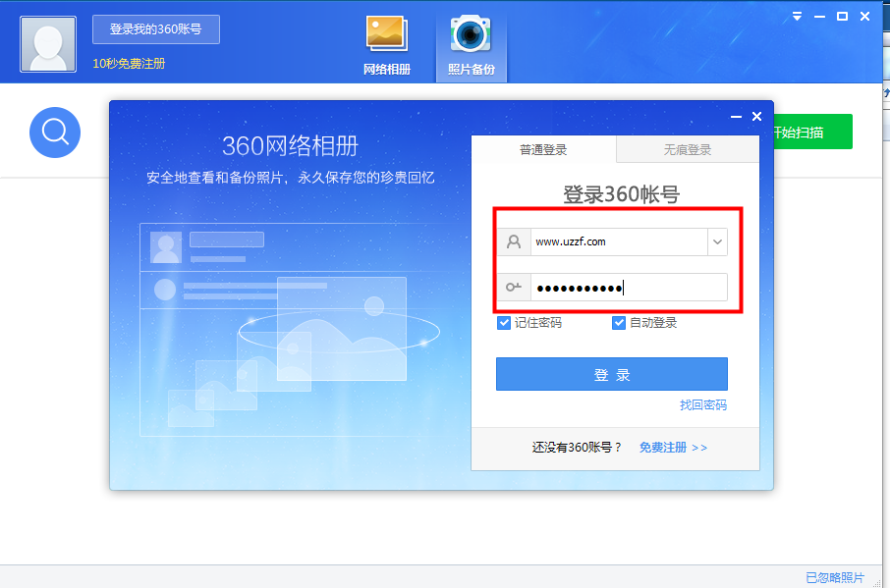Focus the username field containing www.uzzf.com
This screenshot has width=890, height=588.
[x=619, y=241]
